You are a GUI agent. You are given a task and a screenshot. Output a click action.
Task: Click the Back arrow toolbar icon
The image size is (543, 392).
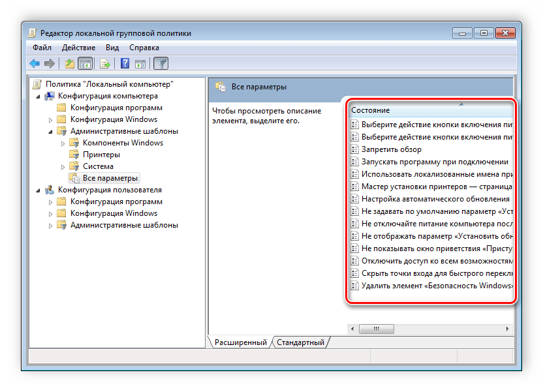(35, 64)
